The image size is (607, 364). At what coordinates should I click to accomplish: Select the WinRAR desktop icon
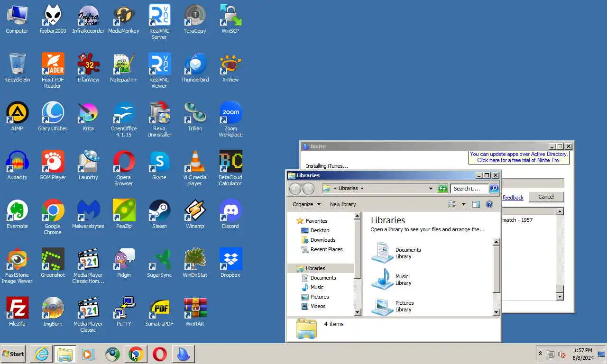coord(195,312)
